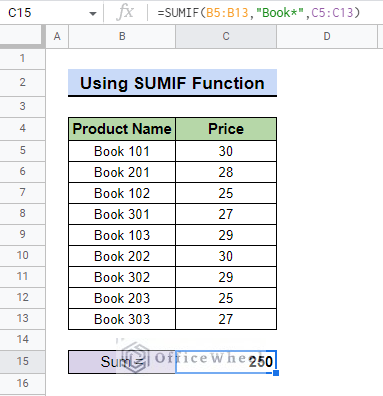Select row 14 header
This screenshot has width=383, height=396.
(x=22, y=340)
